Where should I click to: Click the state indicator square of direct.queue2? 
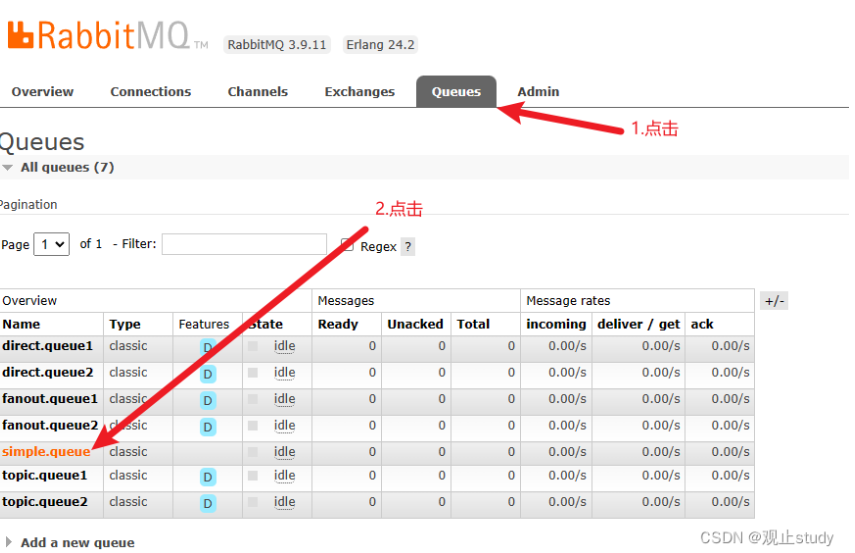[253, 372]
